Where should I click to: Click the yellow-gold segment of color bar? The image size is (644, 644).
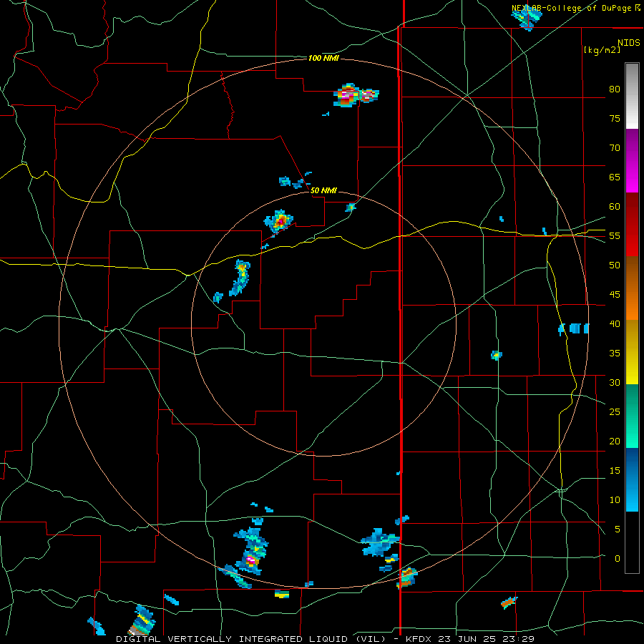point(632,352)
